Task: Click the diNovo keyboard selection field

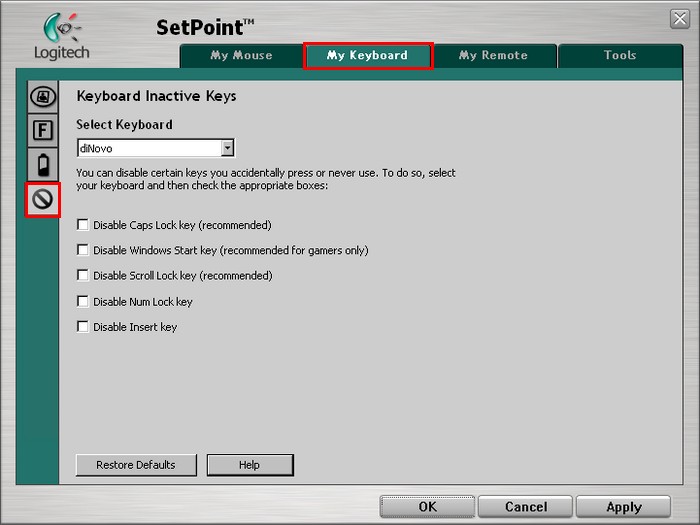Action: (x=148, y=148)
